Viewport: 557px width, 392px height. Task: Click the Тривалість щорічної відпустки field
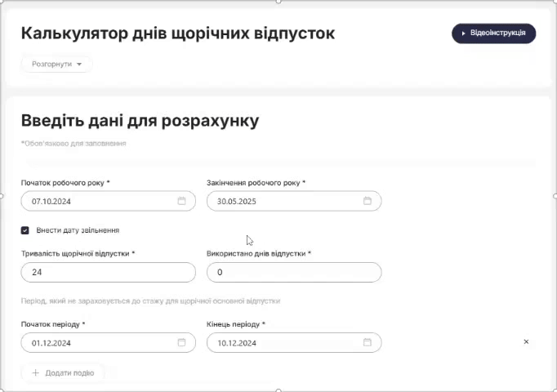coord(109,272)
